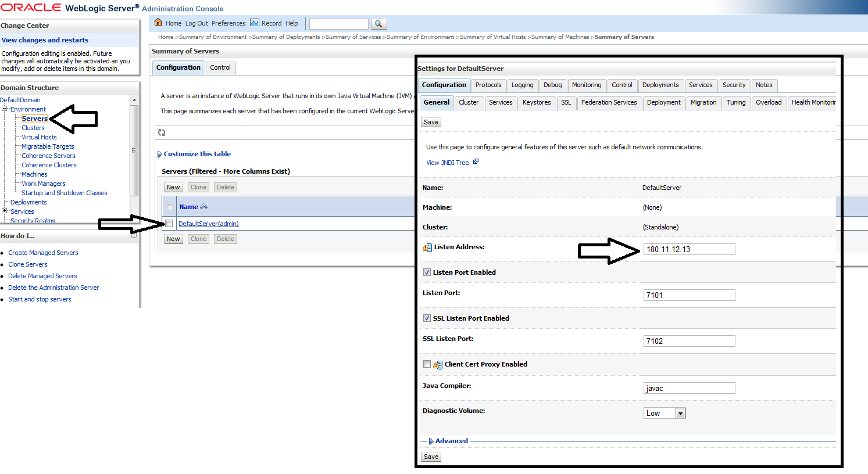Screen dimensions: 868x474
Task: Open the Logging tab
Action: pos(522,85)
